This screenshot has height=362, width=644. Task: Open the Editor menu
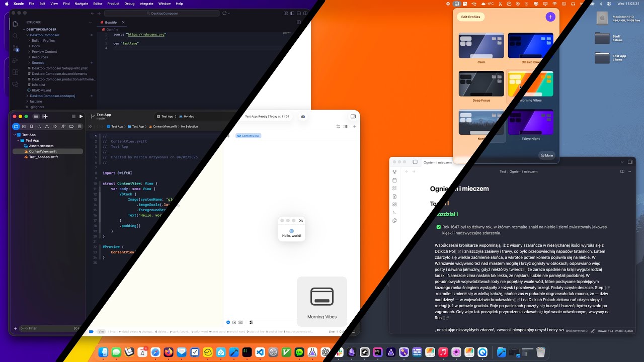tap(98, 4)
